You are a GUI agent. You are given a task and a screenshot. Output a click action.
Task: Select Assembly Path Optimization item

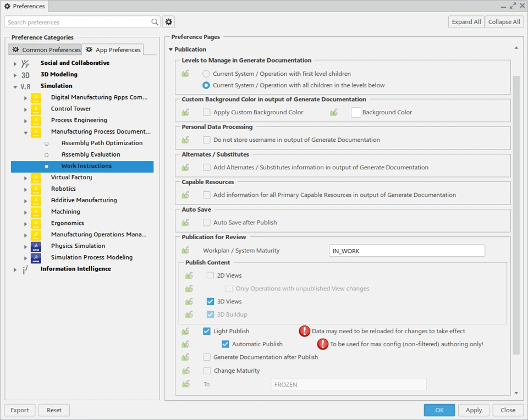102,143
